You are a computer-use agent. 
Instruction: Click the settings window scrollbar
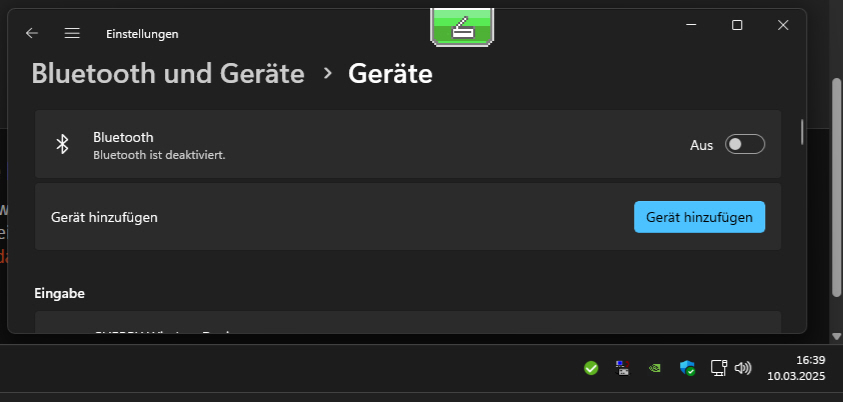click(802, 132)
